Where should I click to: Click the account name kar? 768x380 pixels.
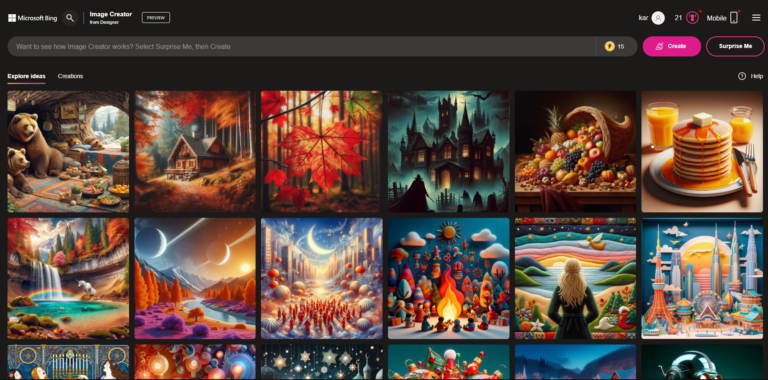click(644, 18)
